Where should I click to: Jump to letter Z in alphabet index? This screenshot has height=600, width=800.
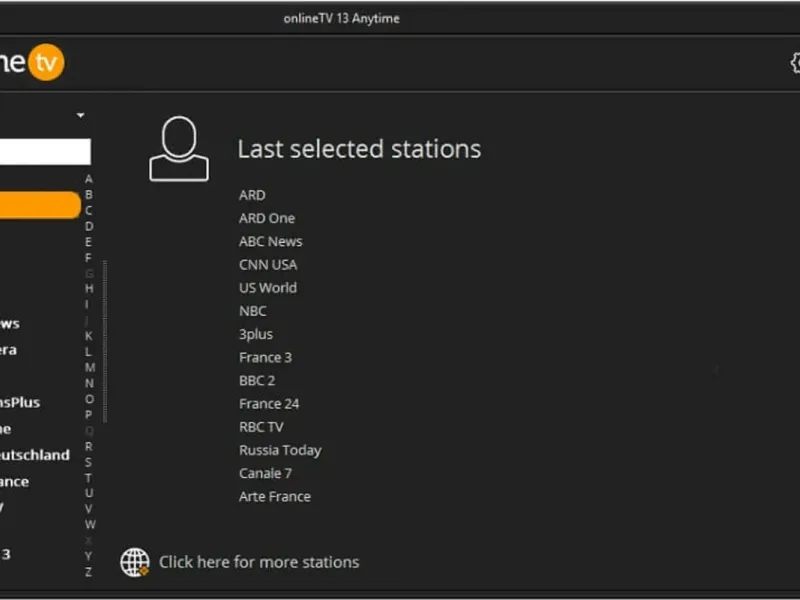(89, 572)
